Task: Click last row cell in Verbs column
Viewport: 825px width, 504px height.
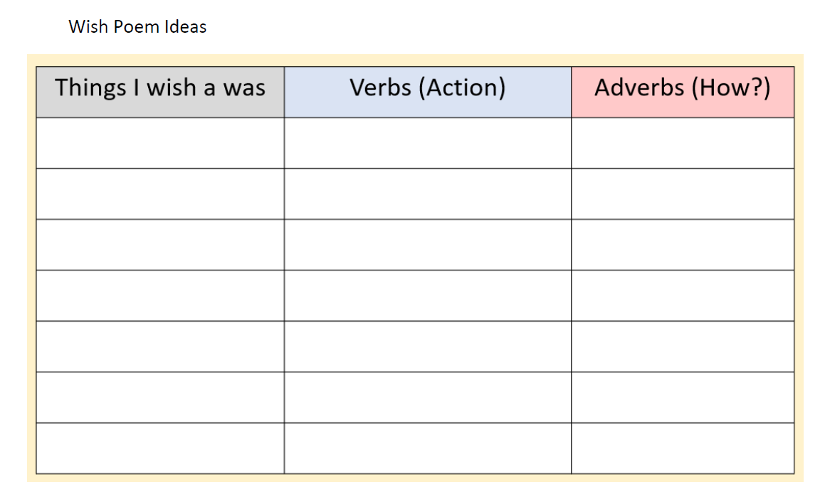Action: coord(427,448)
